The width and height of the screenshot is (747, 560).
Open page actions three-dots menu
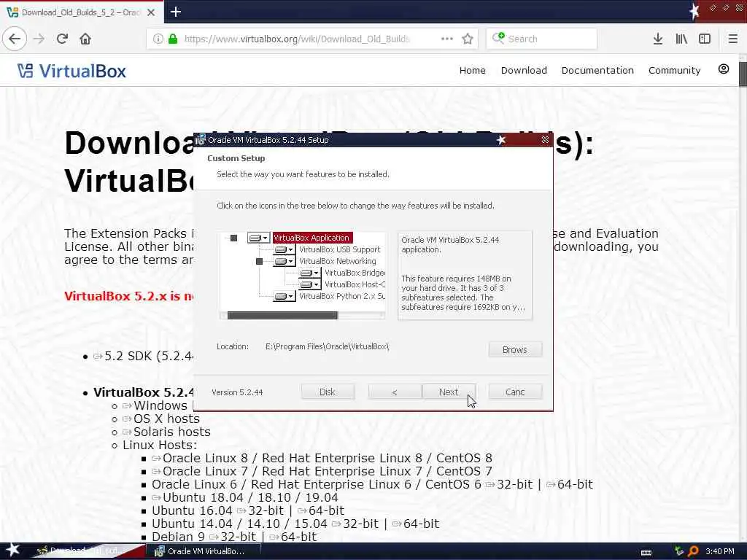tap(447, 39)
